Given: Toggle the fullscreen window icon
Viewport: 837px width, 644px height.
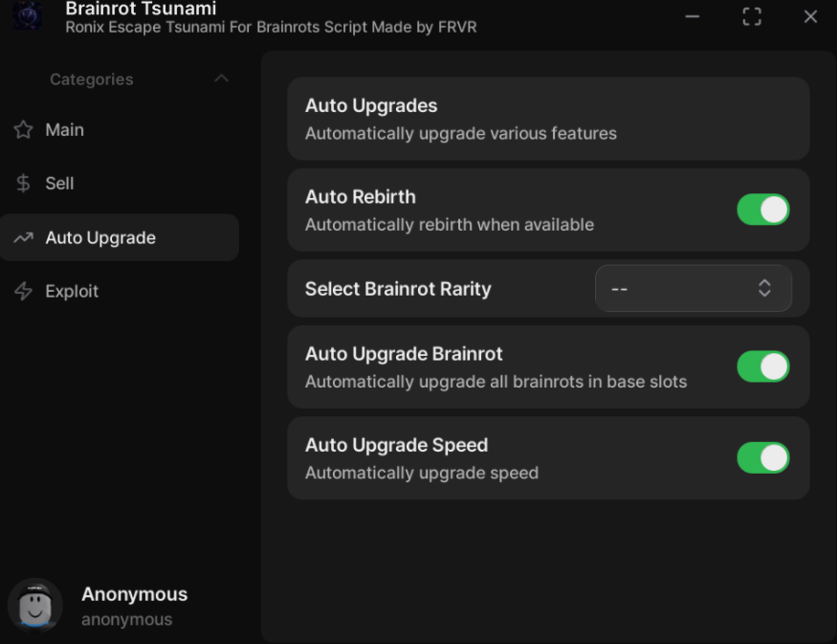Looking at the screenshot, I should 752,16.
